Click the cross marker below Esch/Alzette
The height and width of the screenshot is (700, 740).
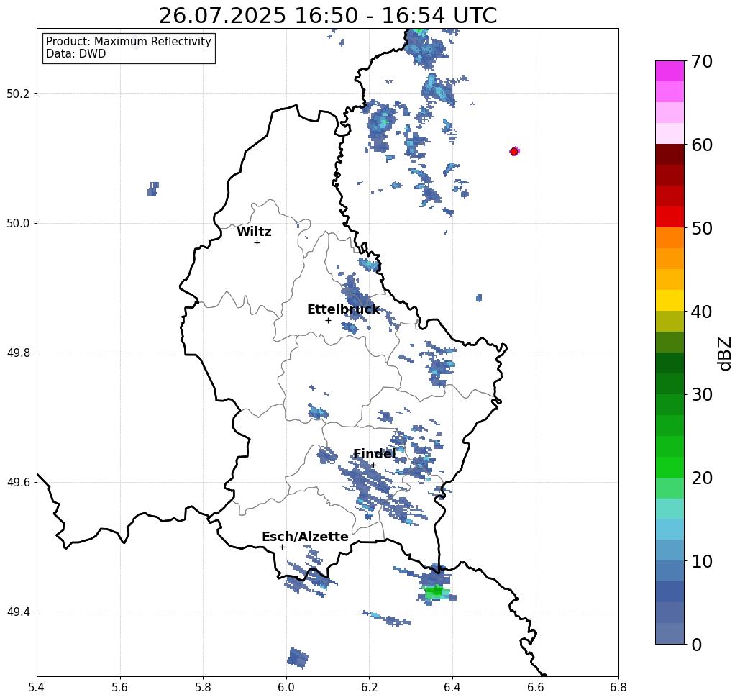(x=282, y=547)
